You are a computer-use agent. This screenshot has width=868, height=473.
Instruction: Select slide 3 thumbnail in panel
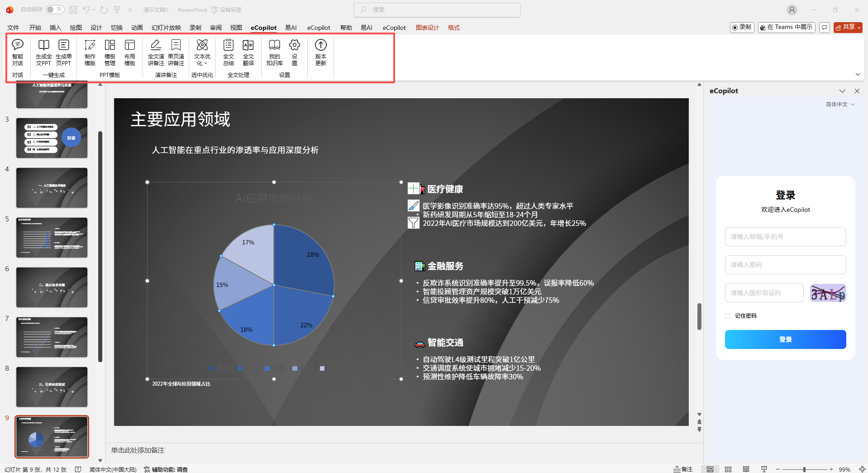52,138
